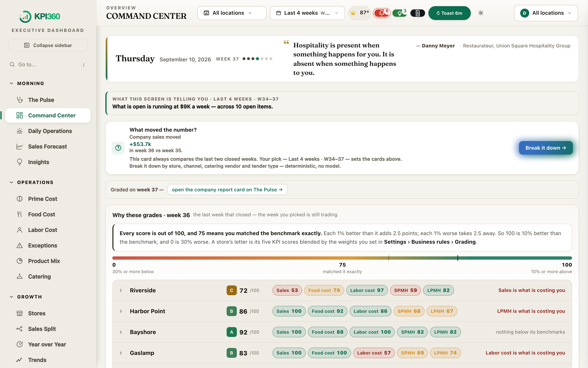Click Bayshore's SPMH 82 pill
The width and height of the screenshot is (588, 368).
412,332
